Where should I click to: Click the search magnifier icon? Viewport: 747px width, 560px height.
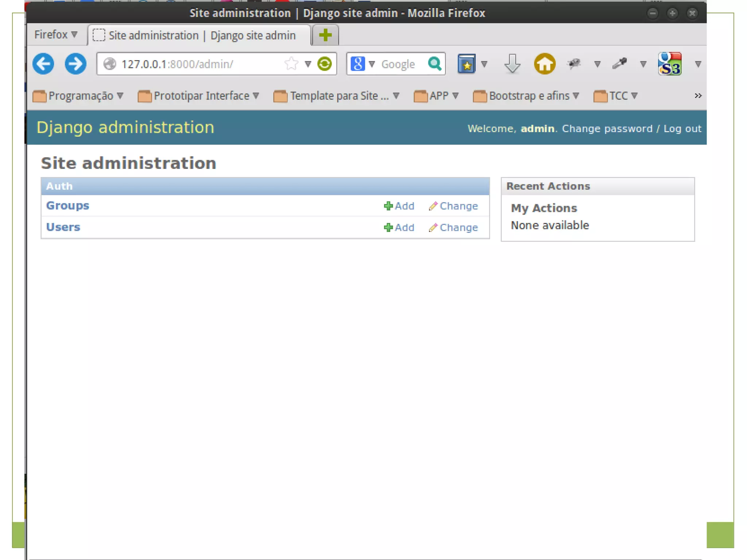pos(434,64)
